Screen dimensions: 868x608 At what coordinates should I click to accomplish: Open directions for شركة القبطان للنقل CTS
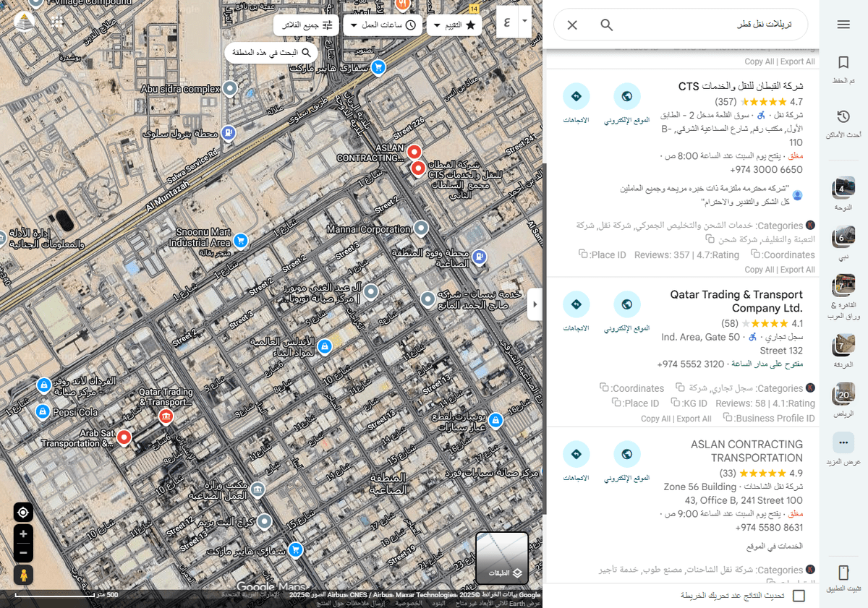pos(576,95)
